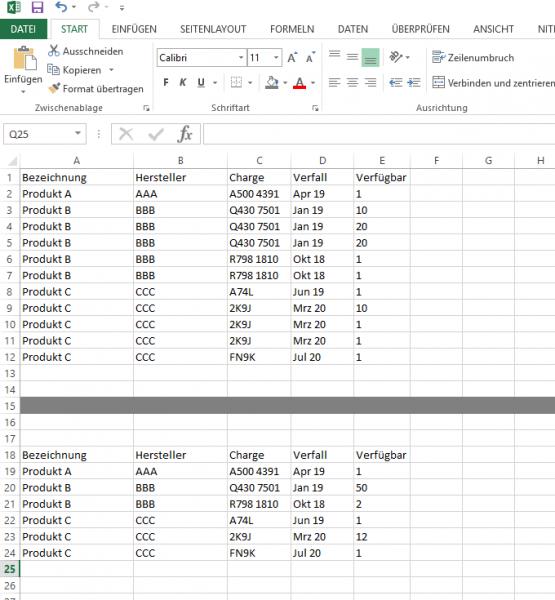Click the Kopieren button
555x600 pixels.
[x=75, y=70]
